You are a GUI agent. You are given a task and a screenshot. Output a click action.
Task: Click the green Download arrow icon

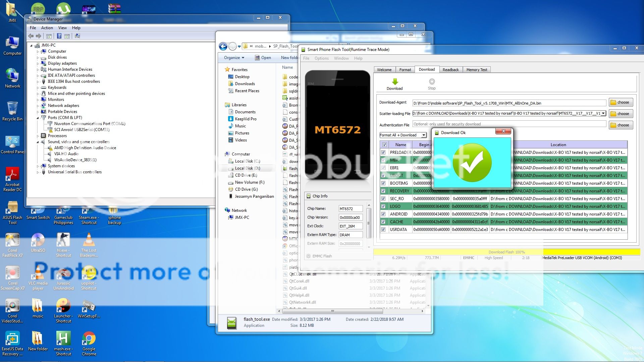coord(395,82)
